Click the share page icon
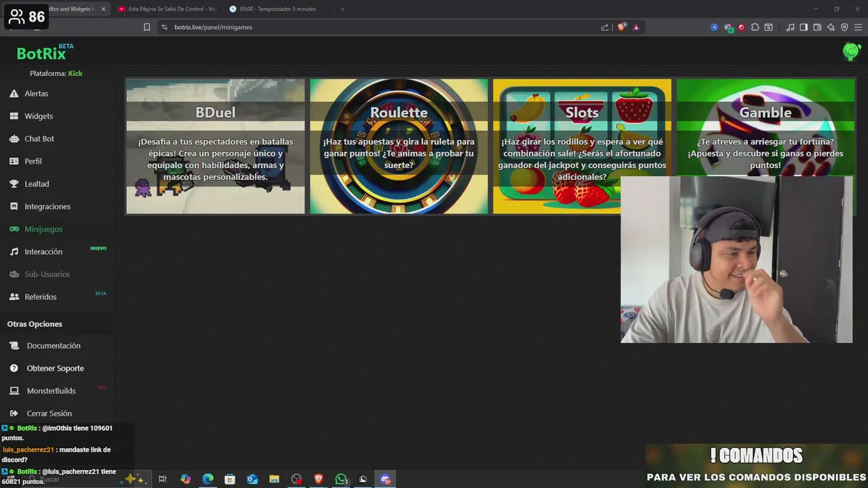868x488 pixels. tap(605, 27)
